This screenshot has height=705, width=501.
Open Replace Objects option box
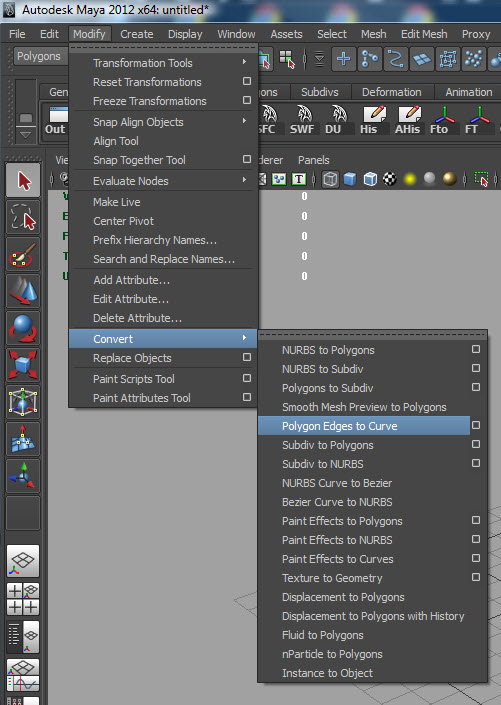tap(247, 357)
